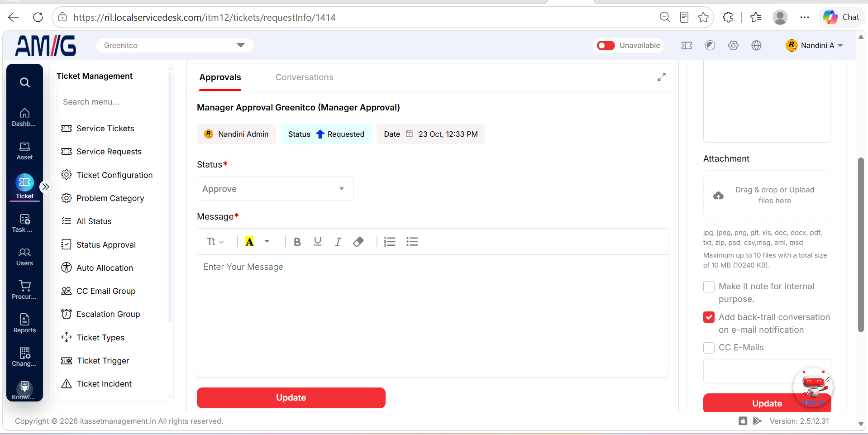The height and width of the screenshot is (435, 868).
Task: Open the Reports module
Action: point(24,324)
